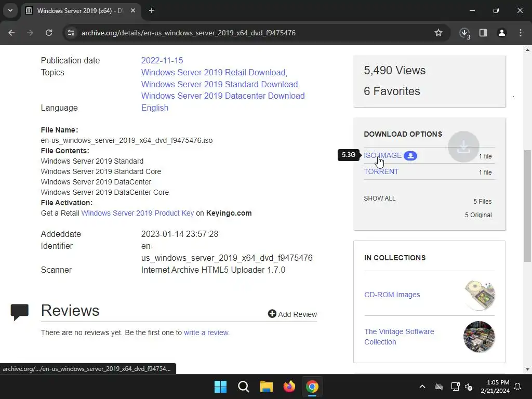Click the network tray icon
The width and height of the screenshot is (532, 399).
(455, 387)
